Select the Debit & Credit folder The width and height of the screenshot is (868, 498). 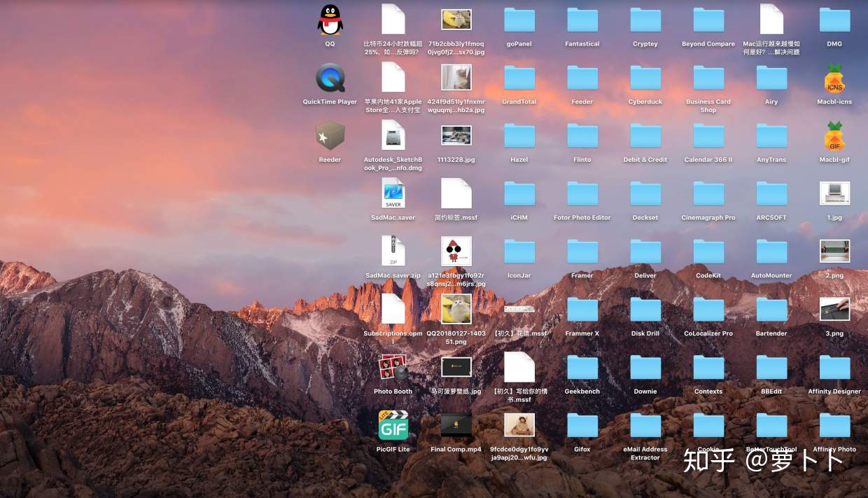point(645,137)
